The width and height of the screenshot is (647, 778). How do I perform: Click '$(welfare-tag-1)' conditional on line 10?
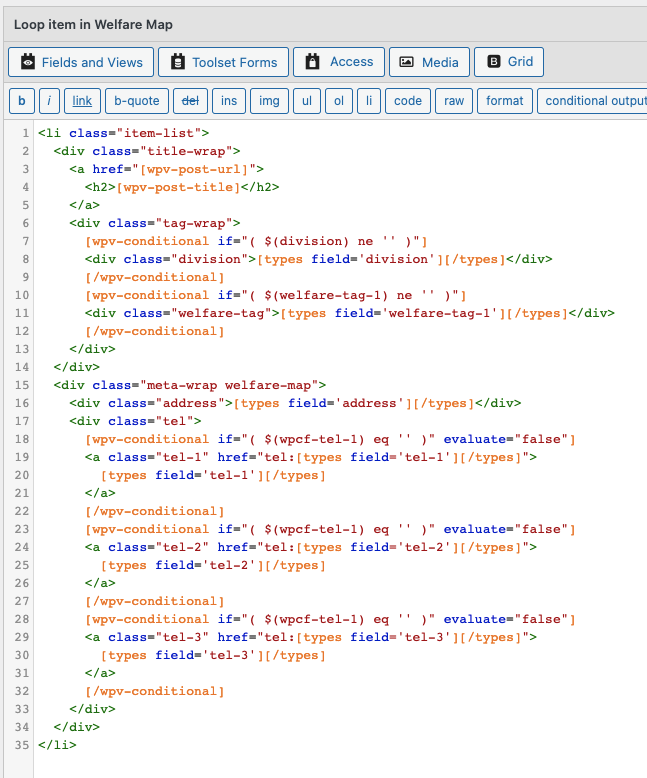(326, 295)
